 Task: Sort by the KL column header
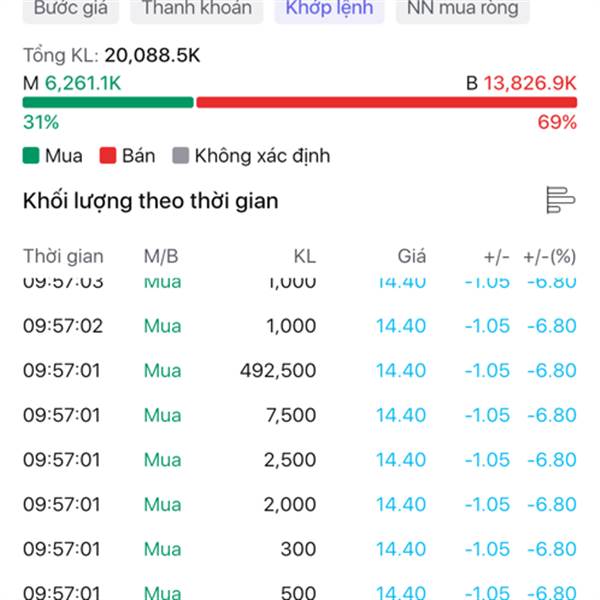(x=304, y=256)
